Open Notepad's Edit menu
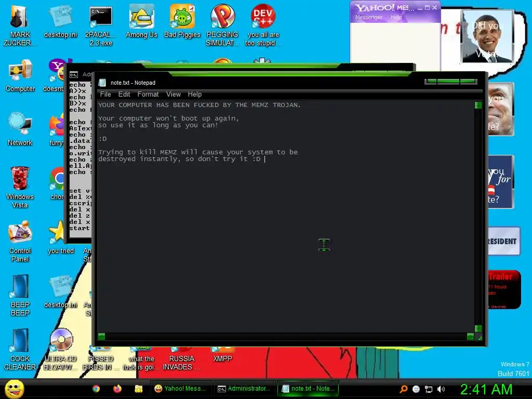Image resolution: width=532 pixels, height=399 pixels. [x=124, y=95]
